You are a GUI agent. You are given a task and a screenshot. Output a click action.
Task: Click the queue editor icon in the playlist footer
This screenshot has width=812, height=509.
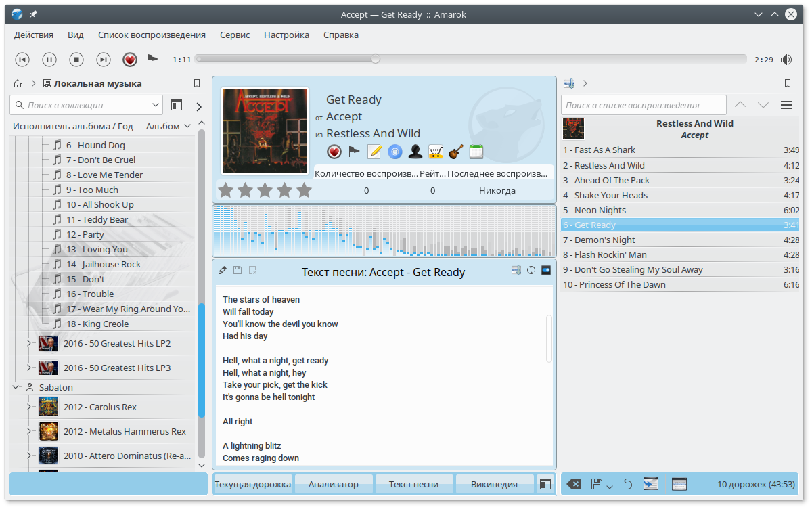pyautogui.click(x=679, y=484)
